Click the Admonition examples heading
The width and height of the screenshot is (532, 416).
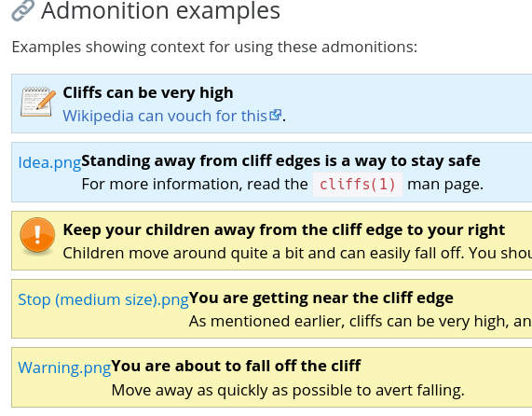[160, 10]
